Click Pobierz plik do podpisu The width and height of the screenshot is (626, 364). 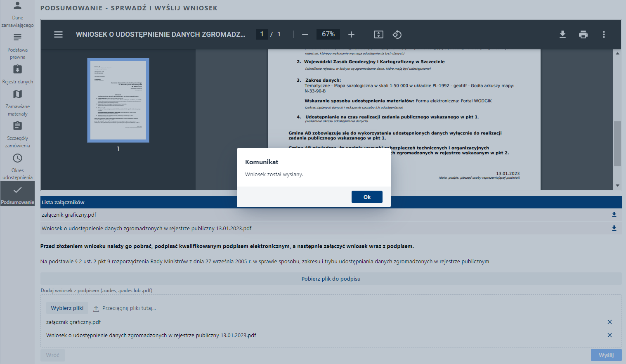[331, 279]
